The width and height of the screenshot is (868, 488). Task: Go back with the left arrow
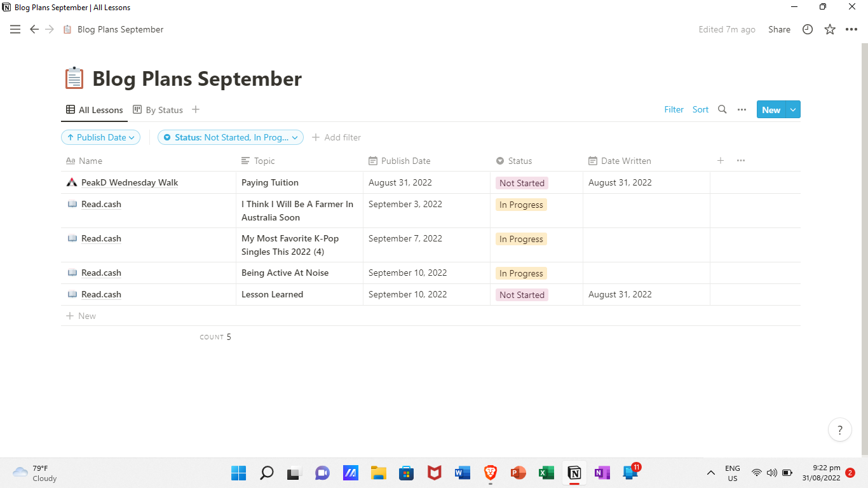(34, 29)
